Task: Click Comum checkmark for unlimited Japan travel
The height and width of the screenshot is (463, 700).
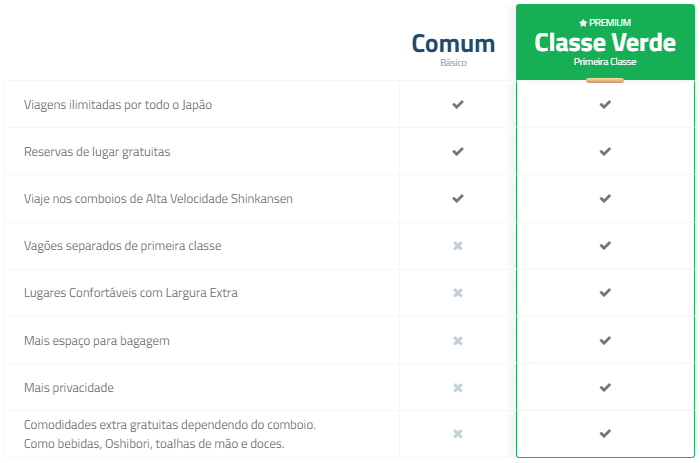Action: pos(457,104)
